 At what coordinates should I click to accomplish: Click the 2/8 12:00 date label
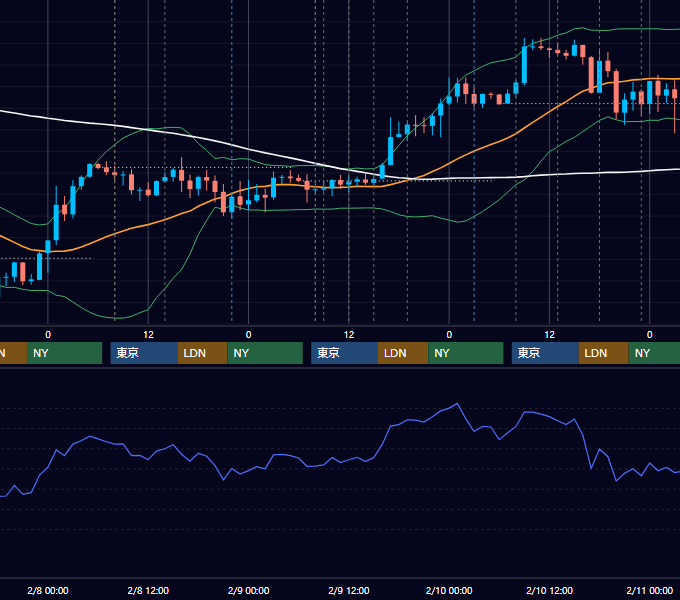148,590
